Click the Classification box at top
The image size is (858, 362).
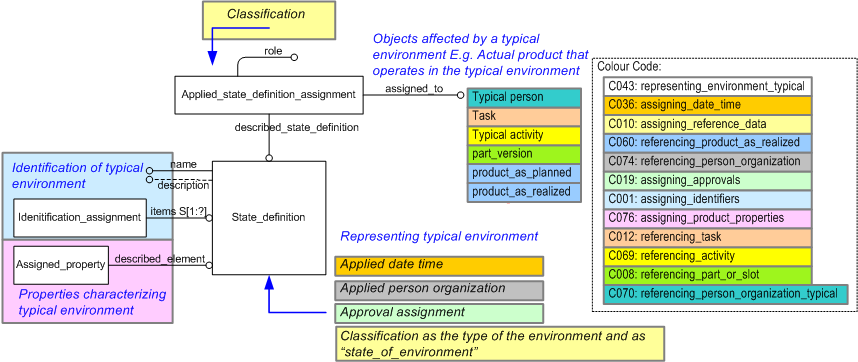pos(268,21)
